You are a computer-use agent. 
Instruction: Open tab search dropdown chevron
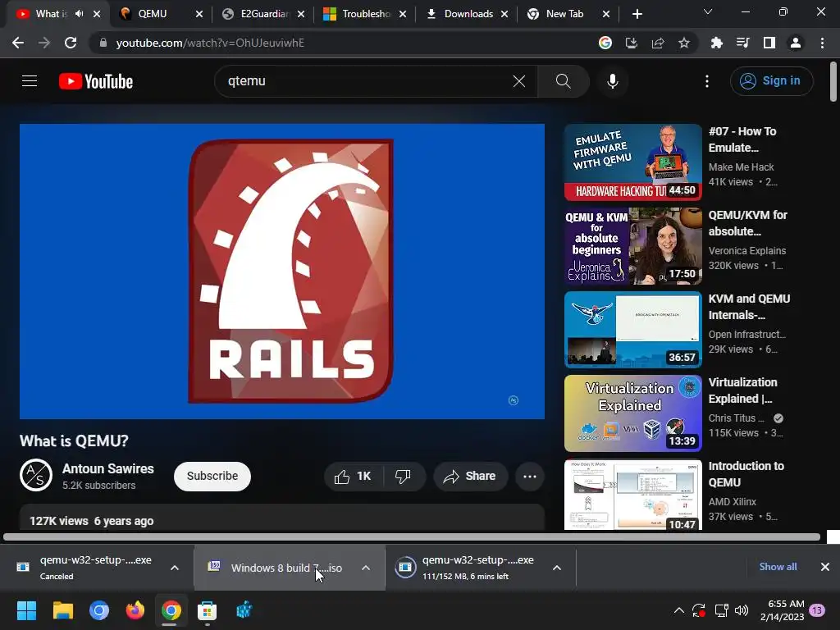click(x=708, y=11)
